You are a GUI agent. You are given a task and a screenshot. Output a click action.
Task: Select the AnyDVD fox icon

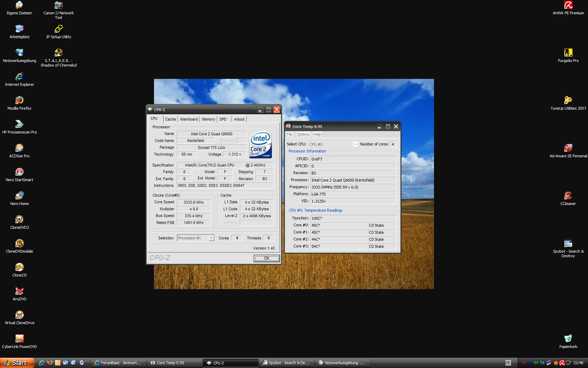(x=19, y=291)
